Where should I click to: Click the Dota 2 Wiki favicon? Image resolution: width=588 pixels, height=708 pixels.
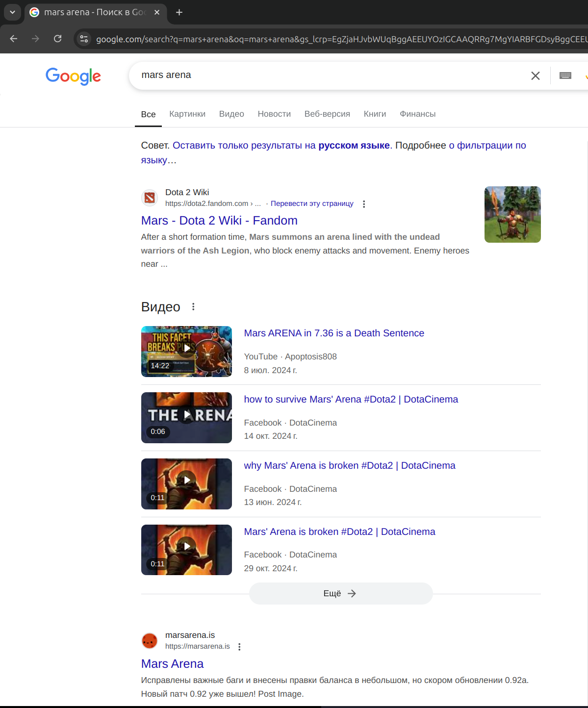point(150,198)
